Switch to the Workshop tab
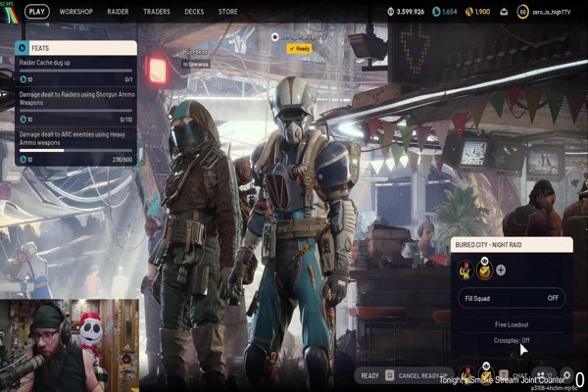The width and height of the screenshot is (588, 392). click(x=76, y=12)
